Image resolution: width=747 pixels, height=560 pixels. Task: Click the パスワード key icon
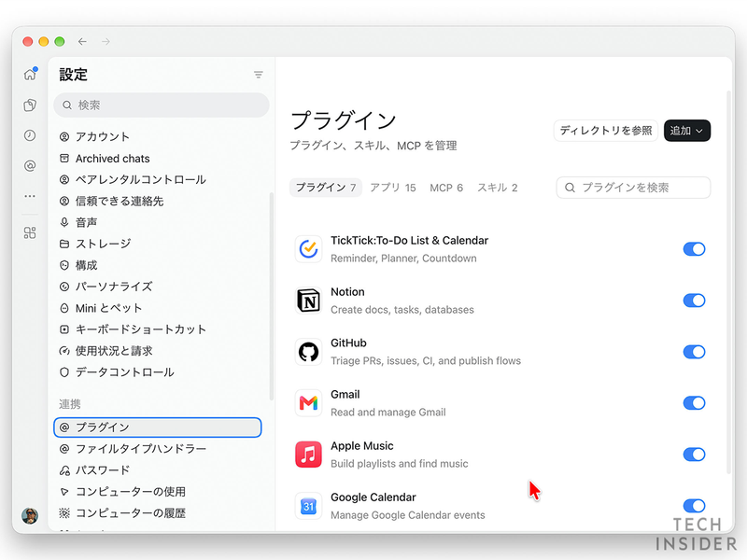click(64, 470)
